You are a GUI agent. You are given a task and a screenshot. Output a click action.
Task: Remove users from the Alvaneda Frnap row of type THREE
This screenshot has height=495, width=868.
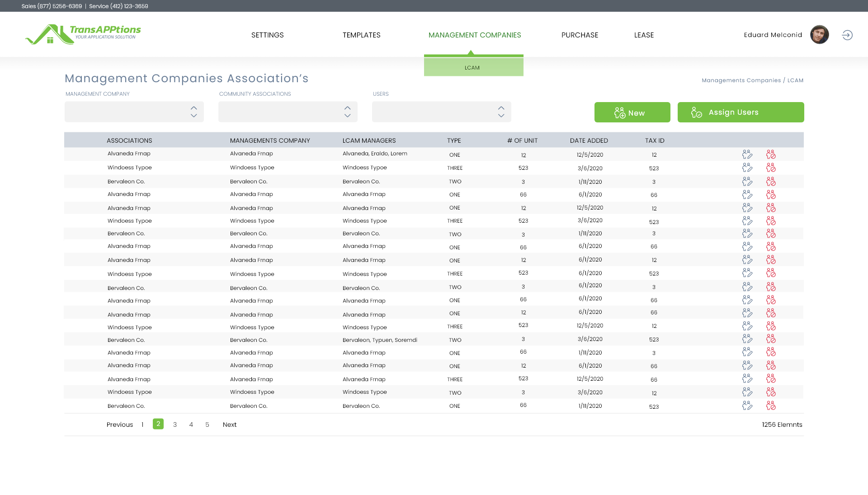(x=771, y=378)
